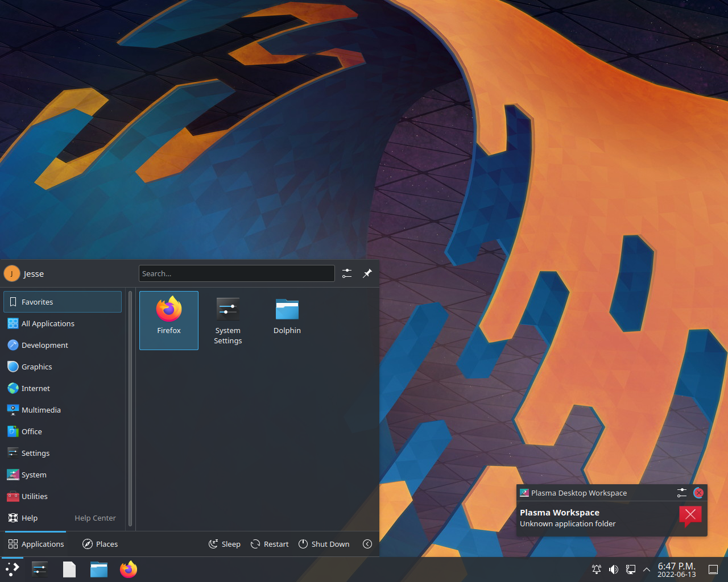Open the Graphics category
Screen dimensions: 728x582
click(x=63, y=367)
